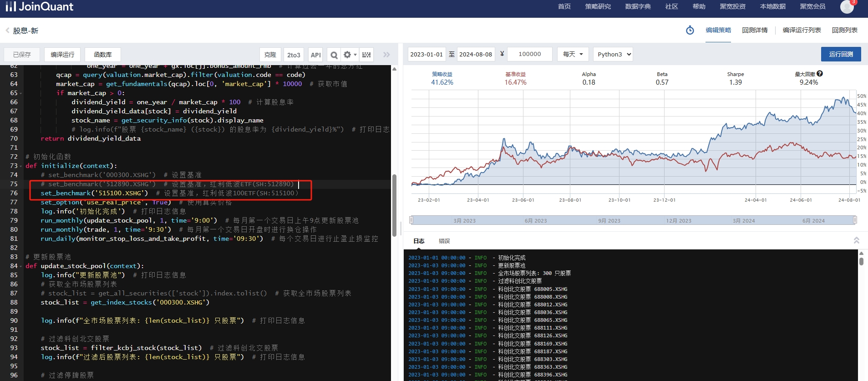Image resolution: width=868 pixels, height=381 pixels.
Task: Click the JoinQuant logo
Action: 40,6
